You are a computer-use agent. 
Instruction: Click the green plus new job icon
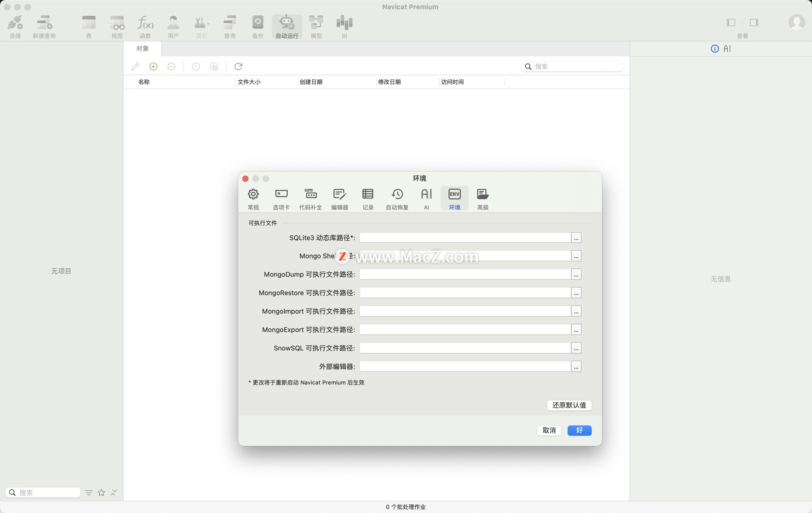pyautogui.click(x=153, y=66)
